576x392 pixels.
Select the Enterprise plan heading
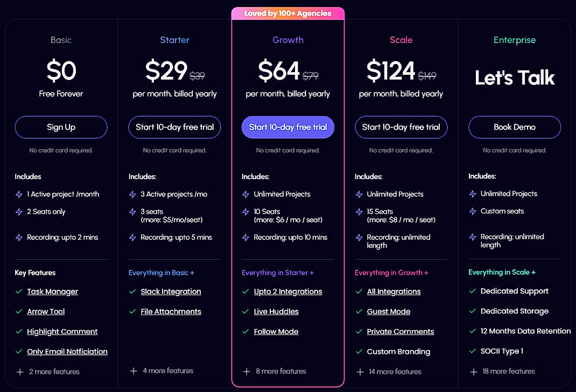tap(514, 40)
